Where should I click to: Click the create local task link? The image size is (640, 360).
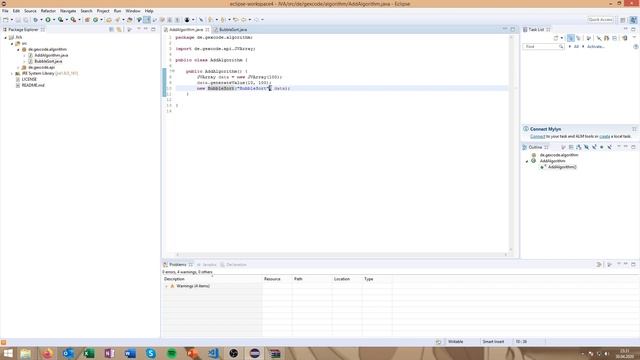coord(604,136)
